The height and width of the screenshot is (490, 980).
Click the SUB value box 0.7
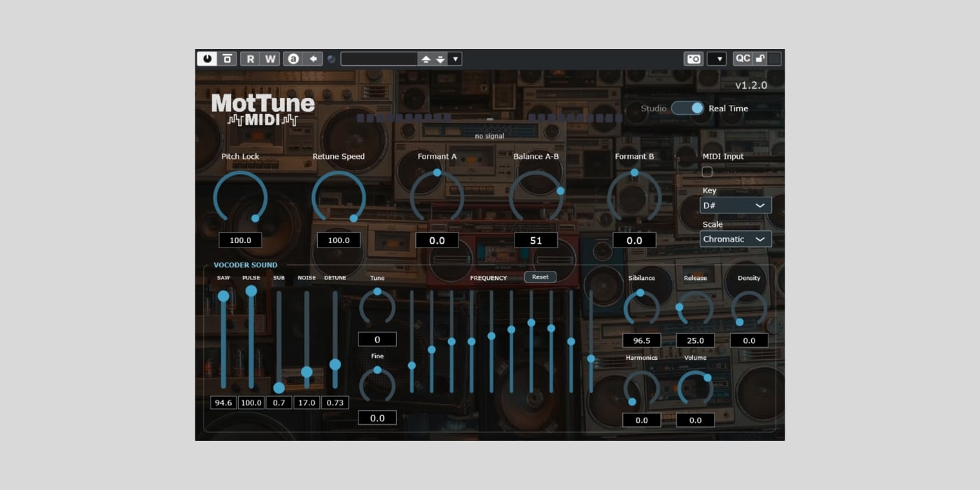coord(279,402)
